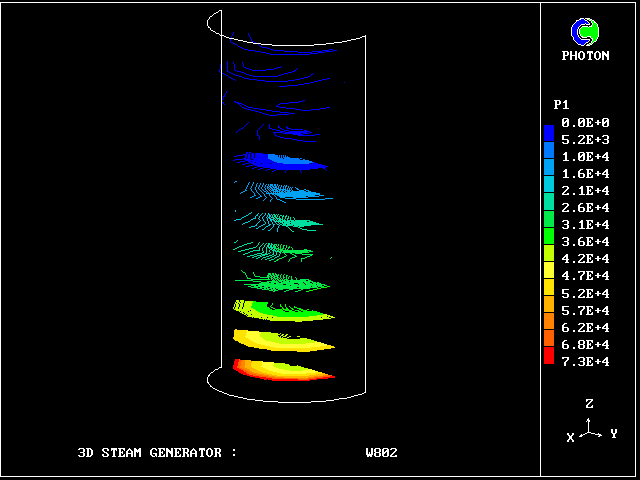Click the Y axis label on triad
Viewport: 640px width, 480px height.
point(613,434)
